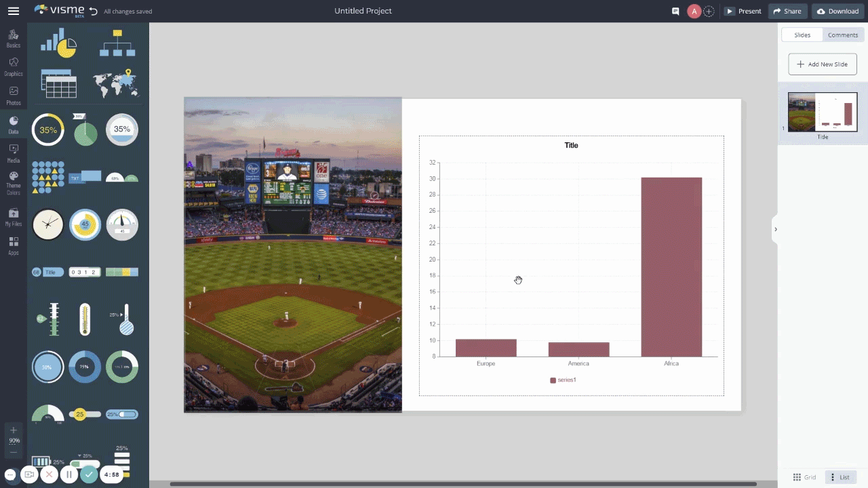Select the Slides tab
Image resolution: width=868 pixels, height=488 pixels.
802,35
